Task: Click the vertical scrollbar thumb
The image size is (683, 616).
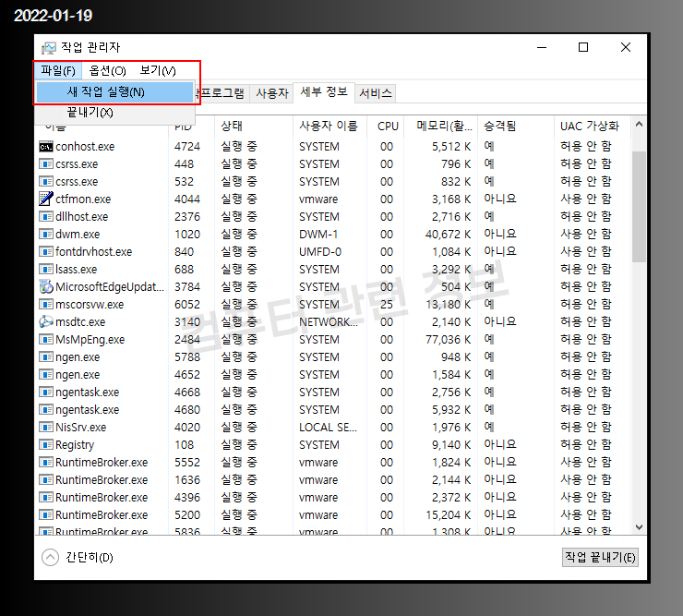Action: click(639, 207)
